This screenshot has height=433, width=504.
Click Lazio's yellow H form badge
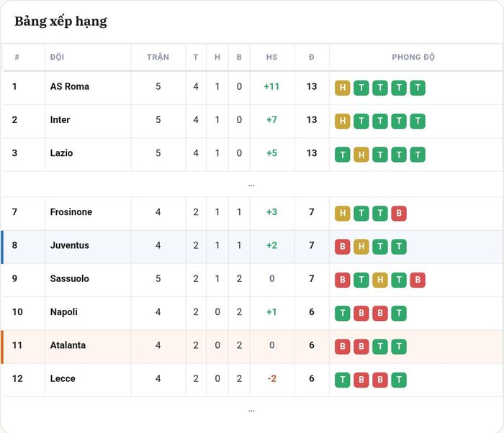click(x=361, y=155)
